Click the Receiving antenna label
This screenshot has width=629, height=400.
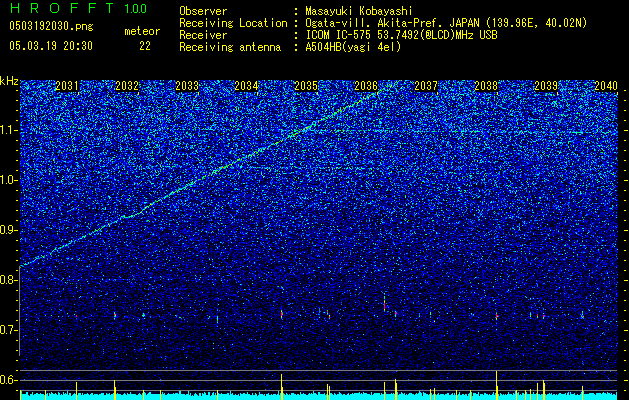tap(230, 47)
